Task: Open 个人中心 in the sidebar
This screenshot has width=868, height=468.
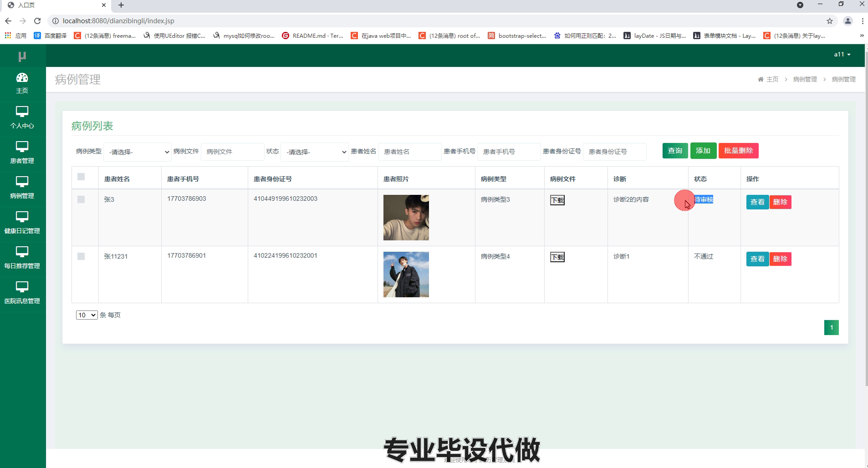Action: (22, 118)
